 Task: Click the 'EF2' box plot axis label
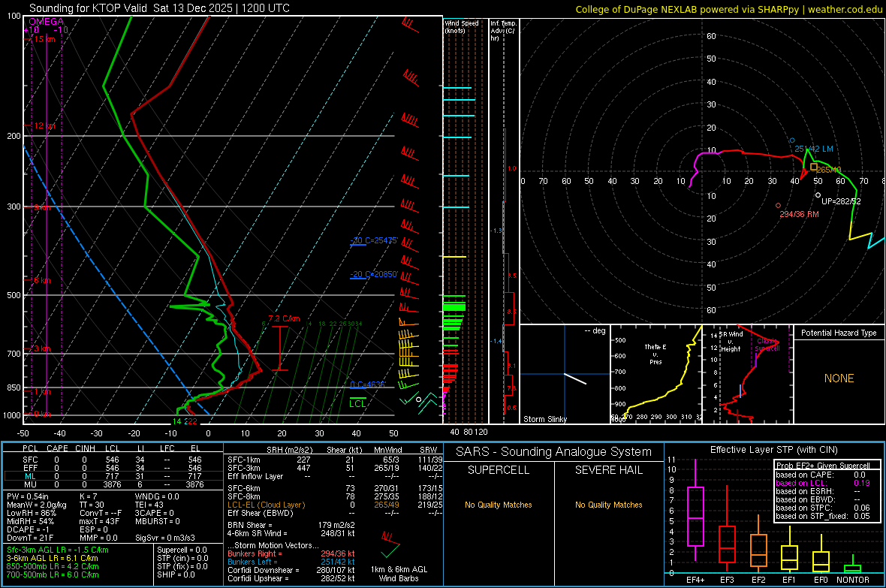click(758, 580)
